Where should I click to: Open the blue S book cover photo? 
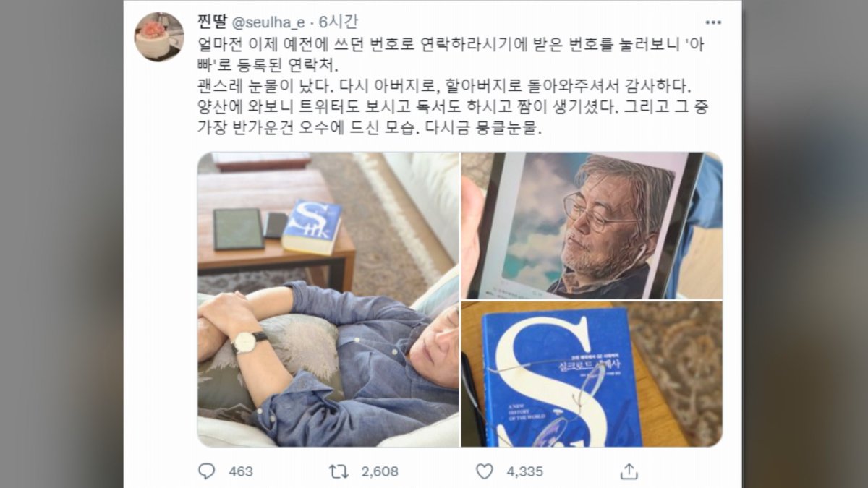click(x=592, y=374)
